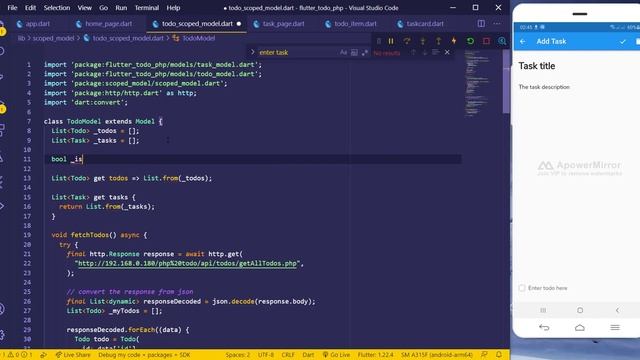Screen dimensions: 640x360
Task: Pause the debug session
Action: [x=391, y=41]
